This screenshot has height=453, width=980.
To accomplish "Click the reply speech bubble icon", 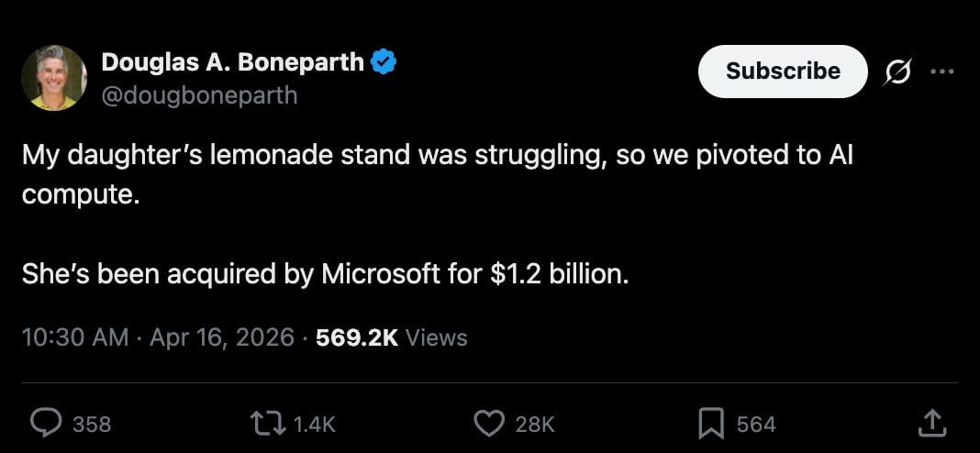I will tap(46, 423).
